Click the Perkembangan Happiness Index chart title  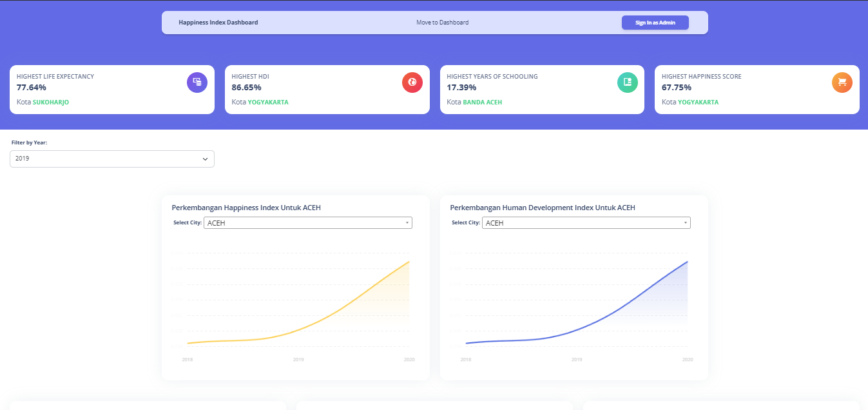[246, 208]
